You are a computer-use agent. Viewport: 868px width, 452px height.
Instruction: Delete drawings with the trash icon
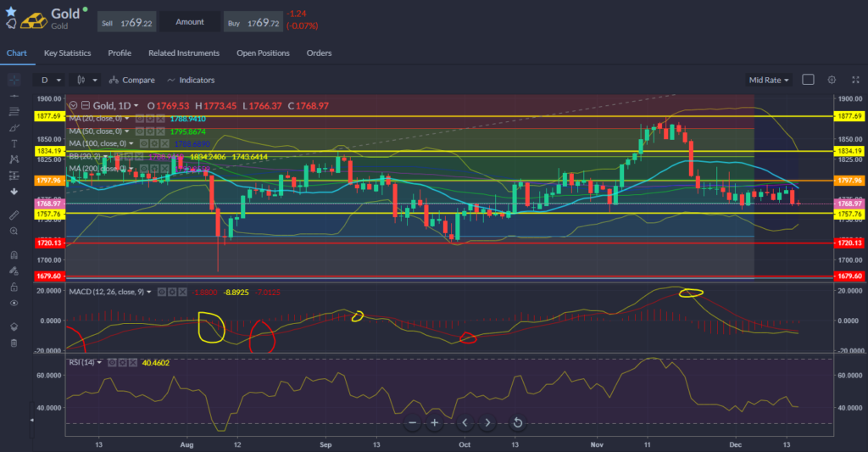[x=14, y=343]
